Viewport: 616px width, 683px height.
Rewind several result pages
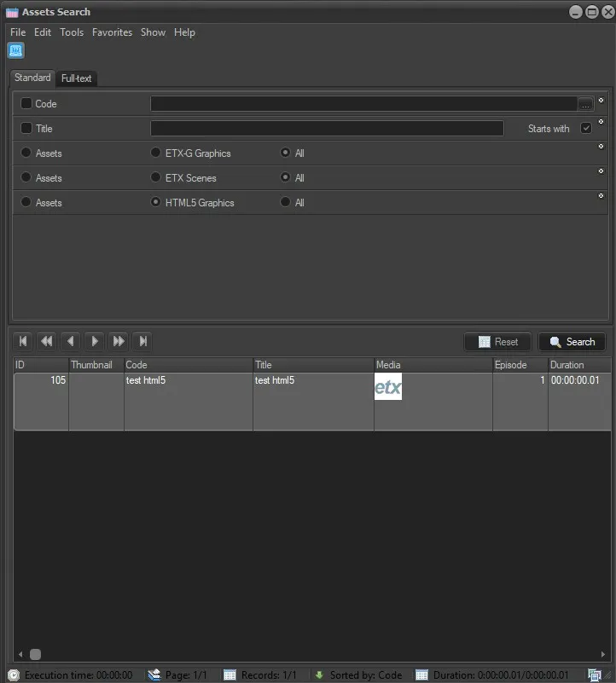tap(47, 341)
